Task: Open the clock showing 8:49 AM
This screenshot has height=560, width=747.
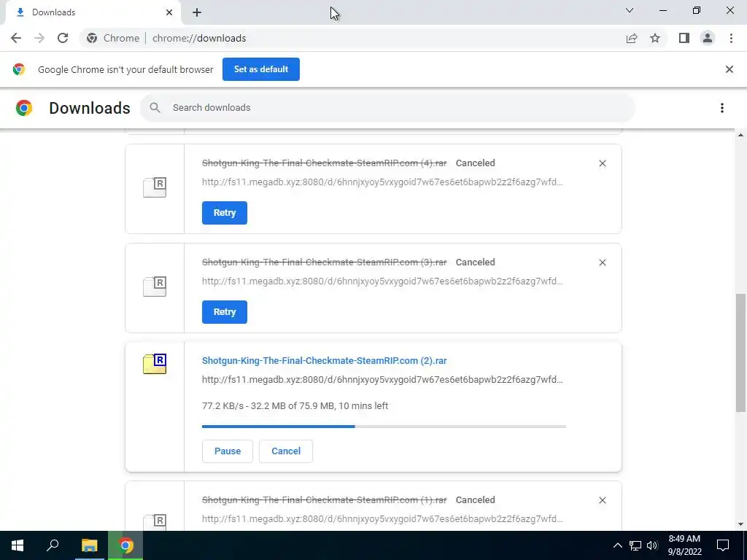Action: [684, 545]
